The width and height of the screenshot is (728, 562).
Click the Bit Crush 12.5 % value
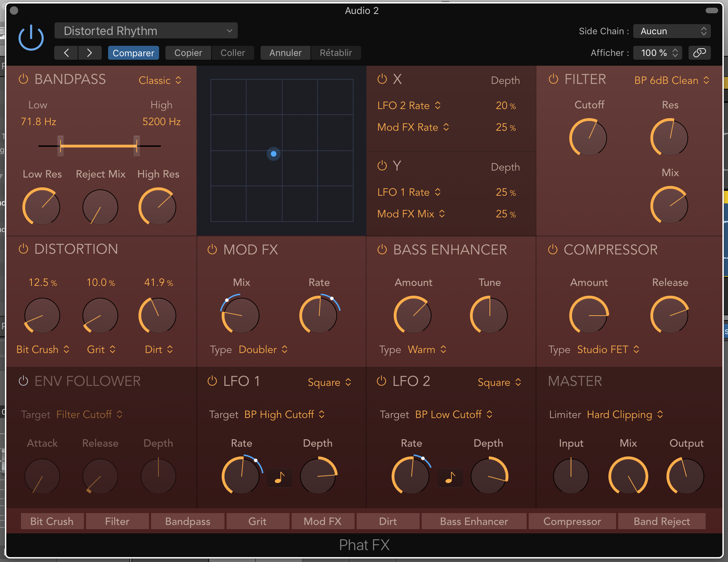point(43,282)
